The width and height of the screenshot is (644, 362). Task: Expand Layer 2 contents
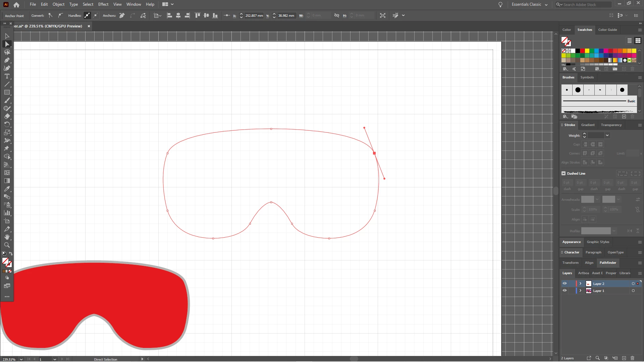(x=580, y=284)
